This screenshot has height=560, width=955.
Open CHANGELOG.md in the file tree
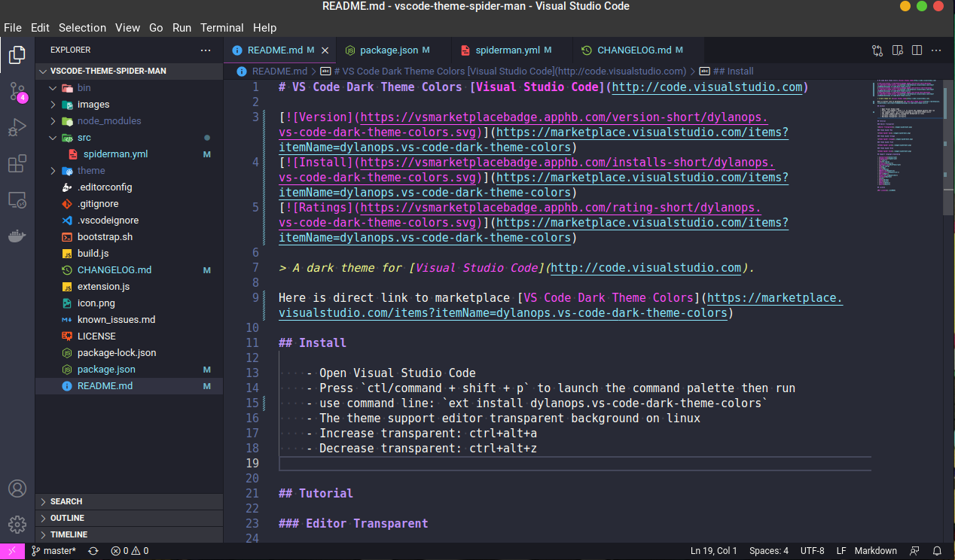[129, 269]
